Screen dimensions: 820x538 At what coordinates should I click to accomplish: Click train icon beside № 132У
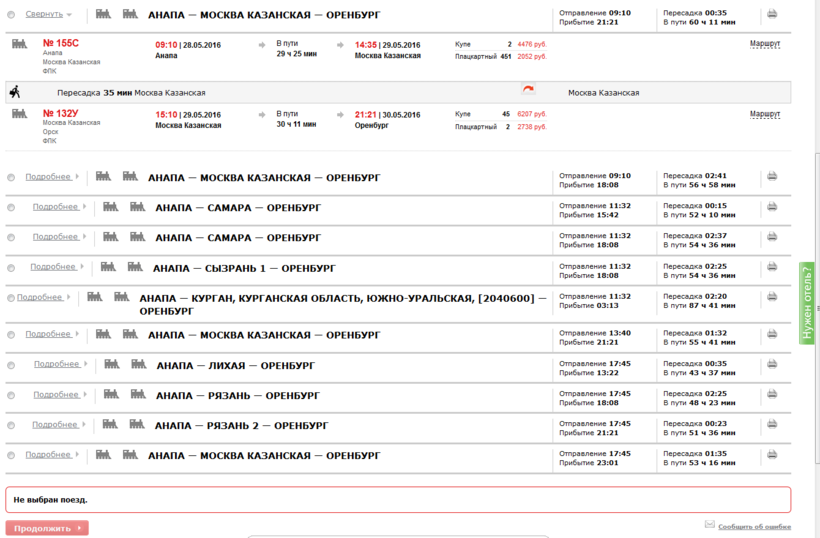[19, 114]
